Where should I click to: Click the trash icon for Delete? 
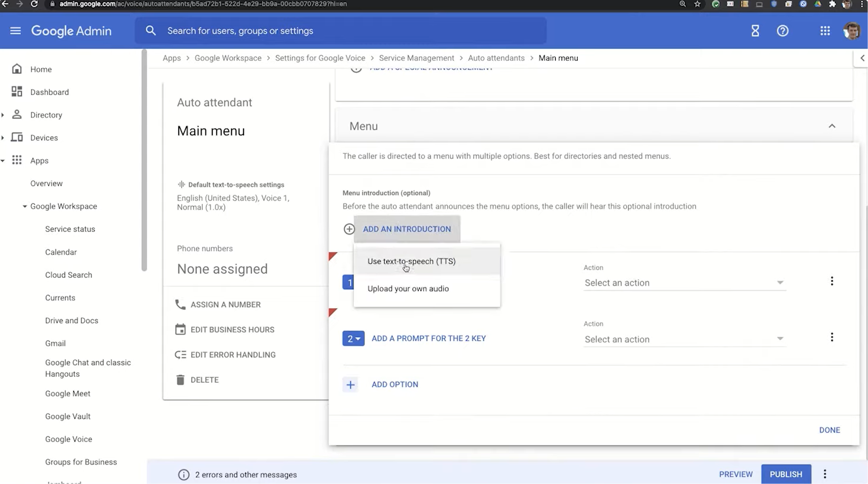180,380
